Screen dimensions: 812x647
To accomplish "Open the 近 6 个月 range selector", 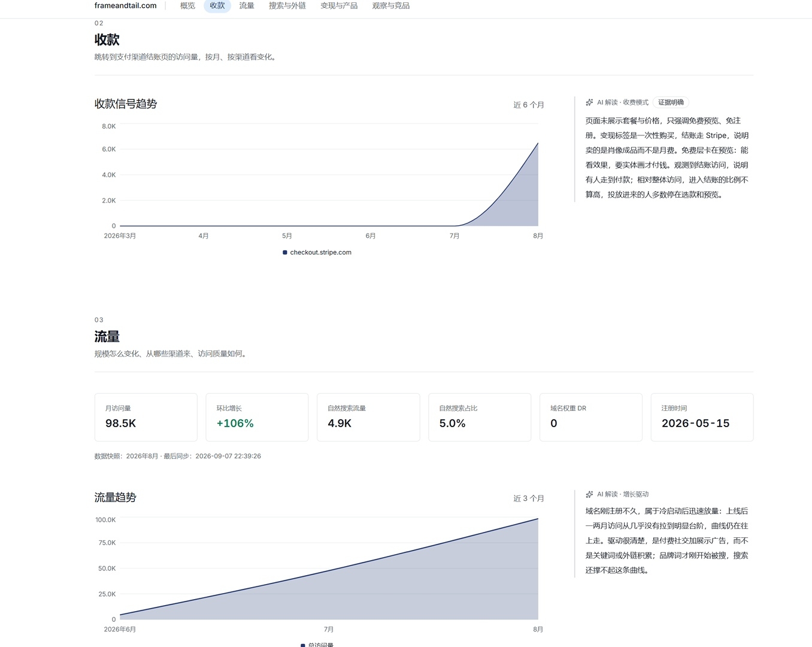I will click(x=529, y=105).
